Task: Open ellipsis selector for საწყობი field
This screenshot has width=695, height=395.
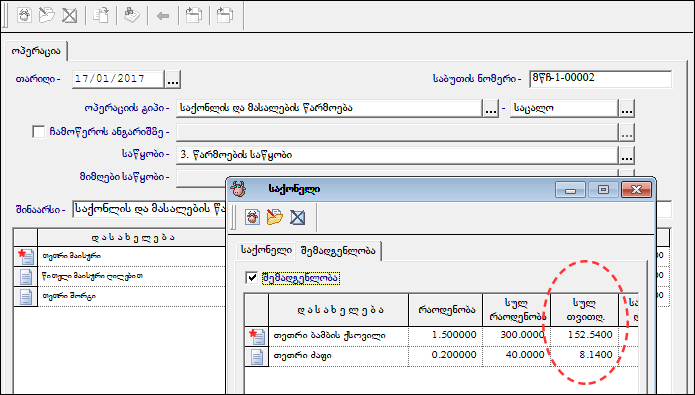Action: pos(627,155)
